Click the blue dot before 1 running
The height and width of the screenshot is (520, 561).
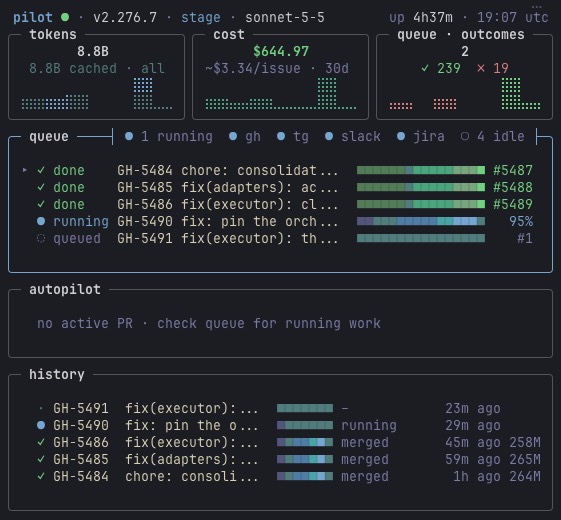coord(129,136)
